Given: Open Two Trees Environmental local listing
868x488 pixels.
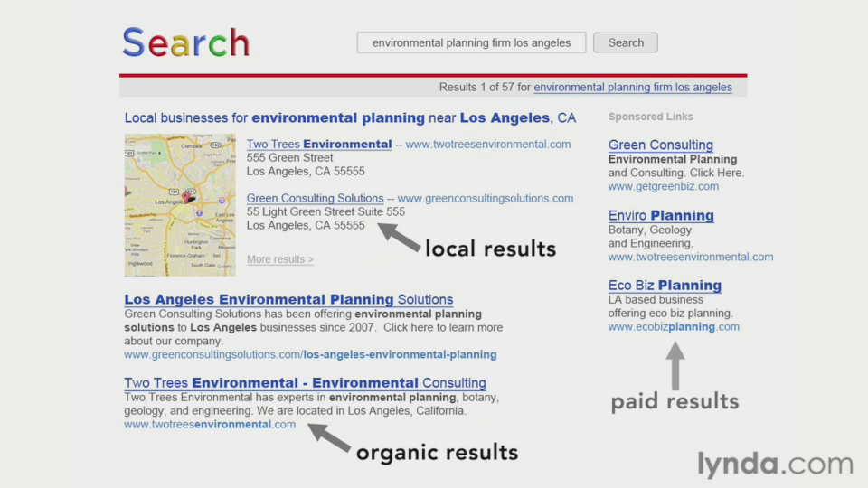Looking at the screenshot, I should (319, 145).
